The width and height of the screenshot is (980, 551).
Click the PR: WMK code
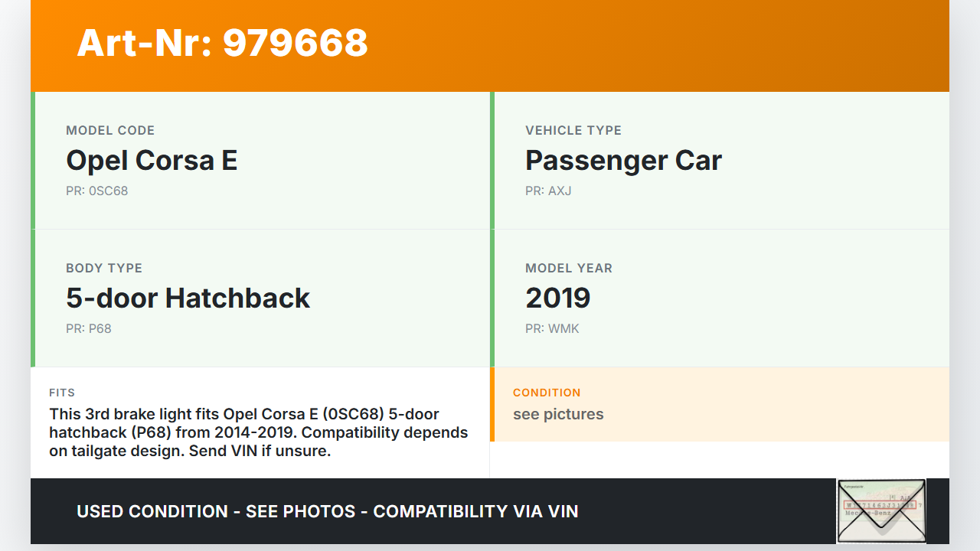(x=552, y=329)
